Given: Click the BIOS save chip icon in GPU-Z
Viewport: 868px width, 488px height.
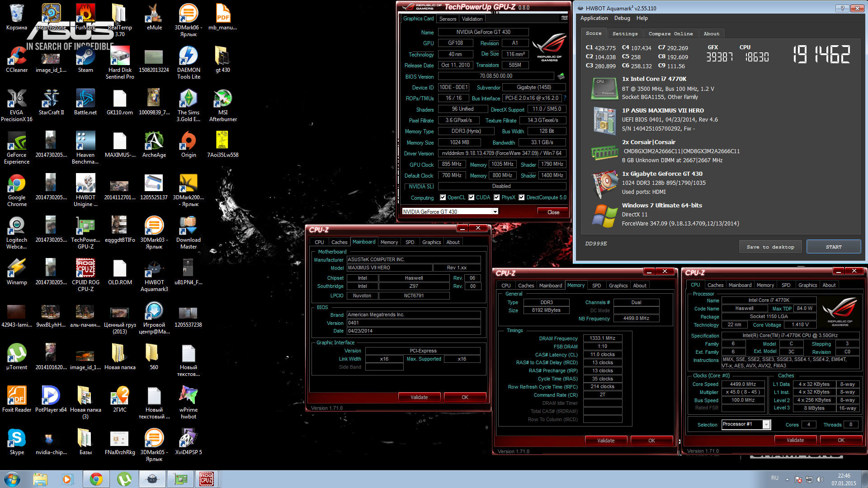Looking at the screenshot, I should click(561, 76).
